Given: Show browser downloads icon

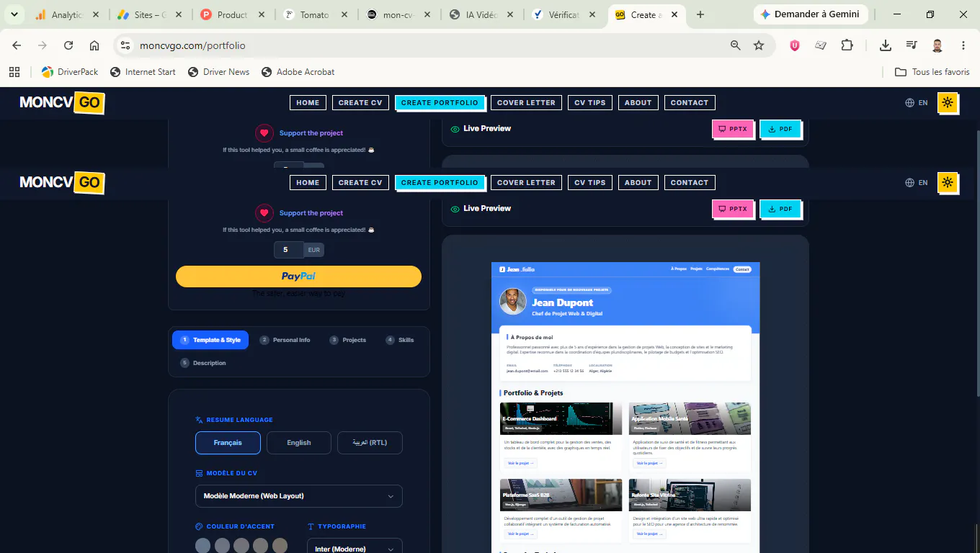Looking at the screenshot, I should pos(886,45).
